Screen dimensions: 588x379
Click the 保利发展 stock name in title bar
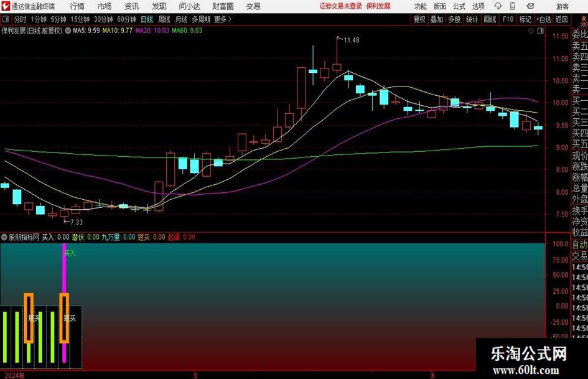[x=378, y=6]
